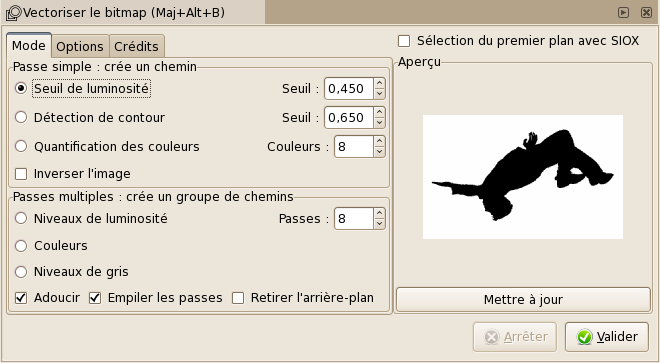Image resolution: width=660 pixels, height=363 pixels.
Task: Decrease the edge detection Seuil 0,650 with down arrow
Action: coord(379,123)
